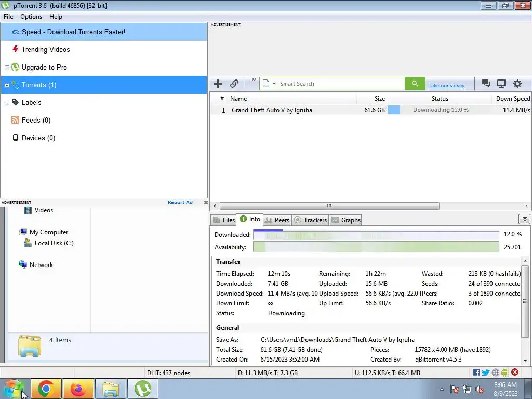
Task: Click into the Smart Search field
Action: point(341,84)
